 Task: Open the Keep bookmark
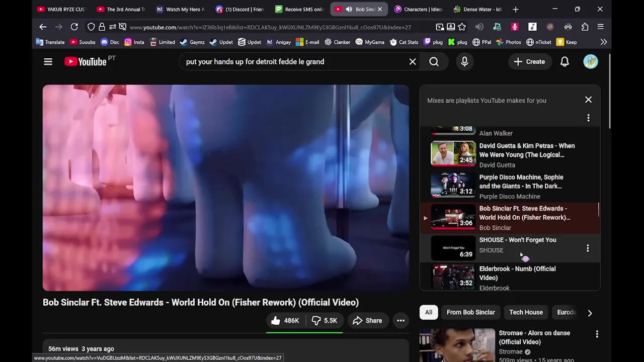point(567,42)
